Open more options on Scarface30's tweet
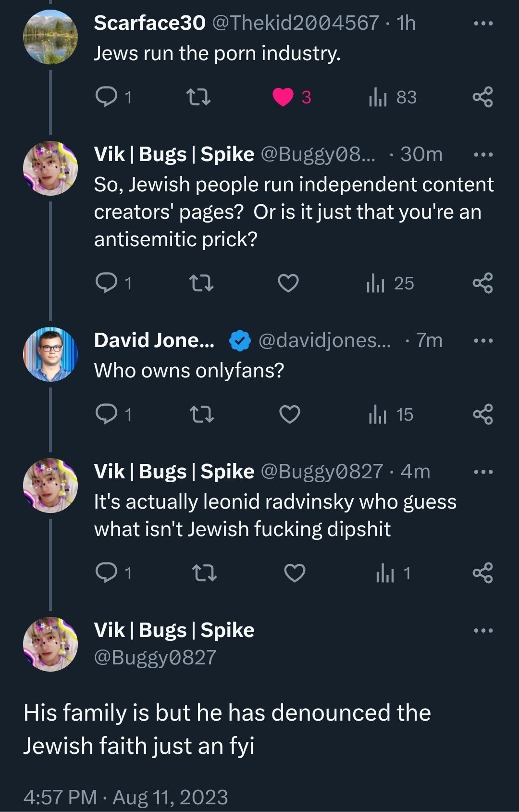The image size is (519, 812). [x=483, y=24]
